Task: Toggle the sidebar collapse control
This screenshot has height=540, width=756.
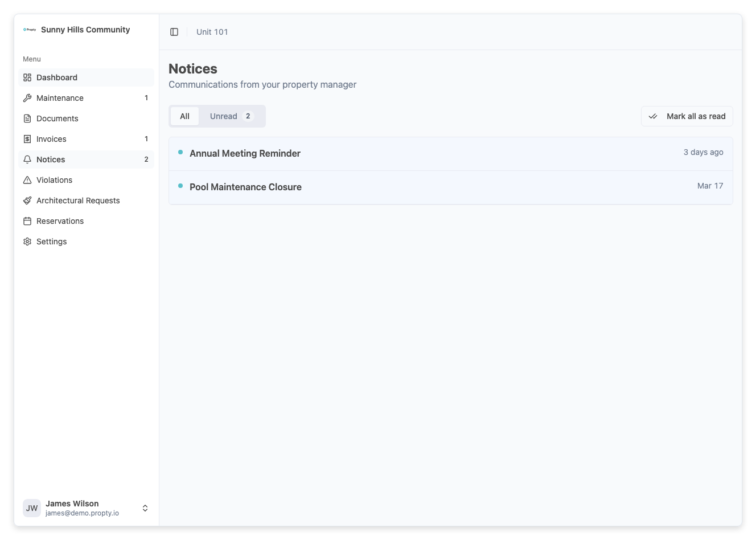Action: point(174,31)
